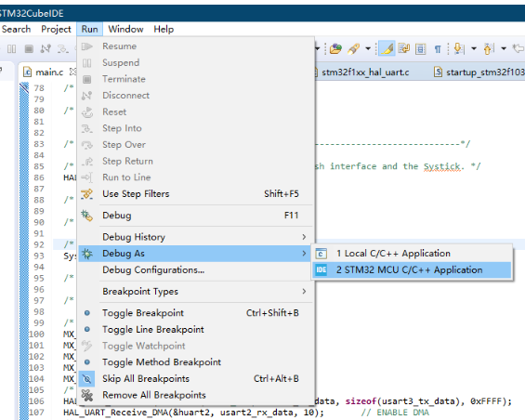Choose 1 Local C/C++ Application
Image resolution: width=525 pixels, height=420 pixels.
click(412, 254)
